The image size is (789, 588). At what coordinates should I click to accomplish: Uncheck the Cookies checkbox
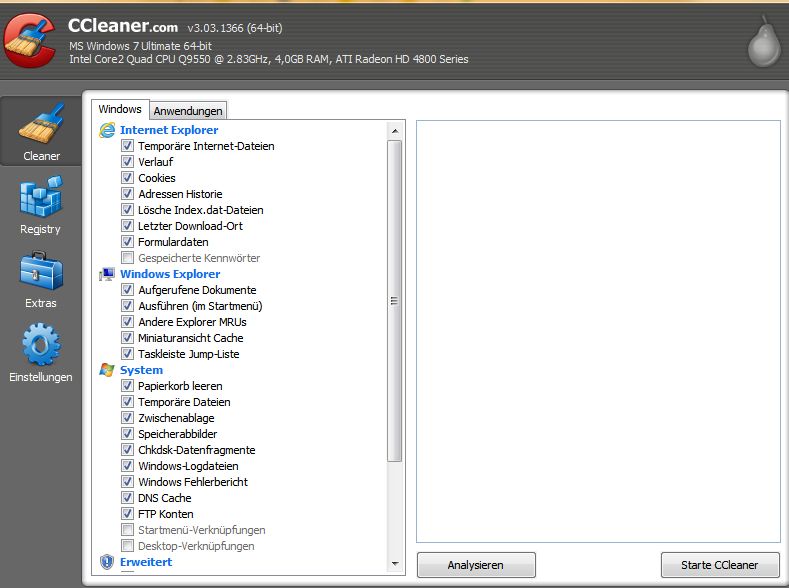[x=127, y=178]
